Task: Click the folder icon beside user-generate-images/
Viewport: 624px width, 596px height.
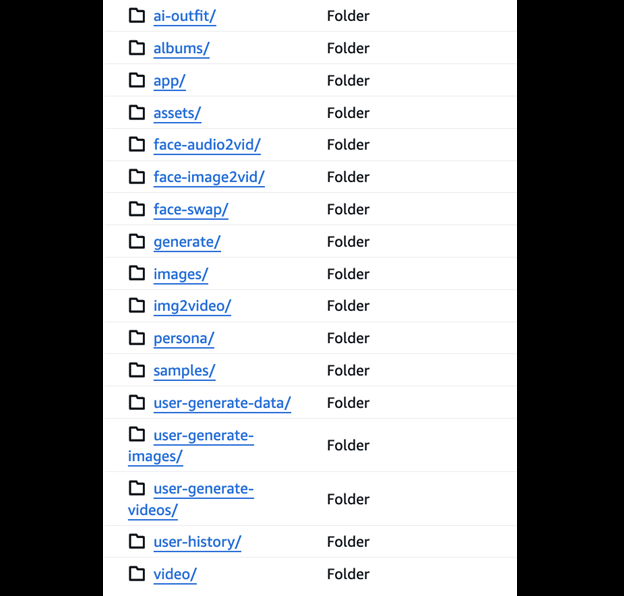Action: [137, 435]
